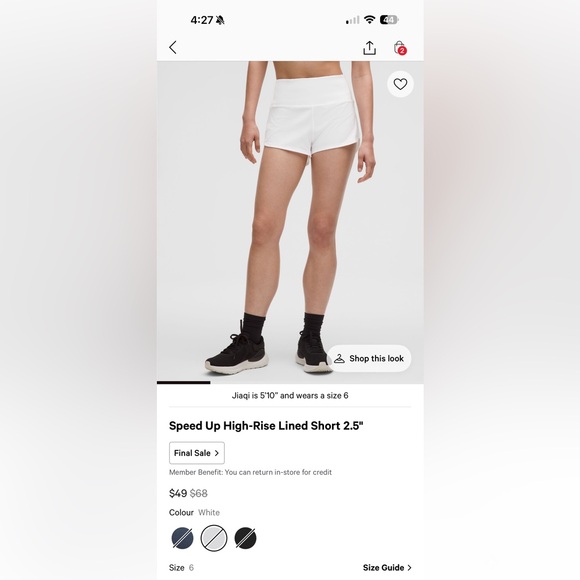
Task: Expand the Final Sale details chevron
Action: [217, 453]
